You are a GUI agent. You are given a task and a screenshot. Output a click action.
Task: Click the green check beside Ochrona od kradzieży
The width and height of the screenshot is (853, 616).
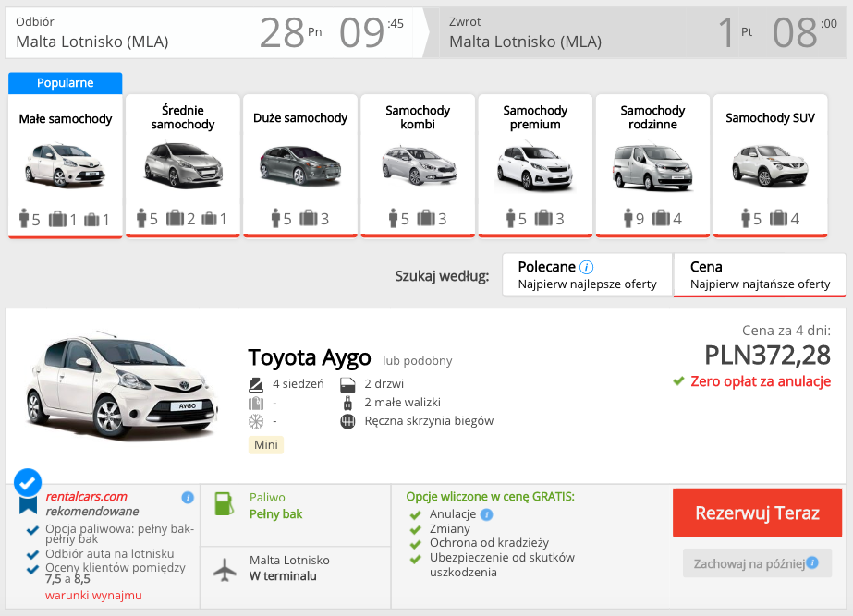(416, 544)
